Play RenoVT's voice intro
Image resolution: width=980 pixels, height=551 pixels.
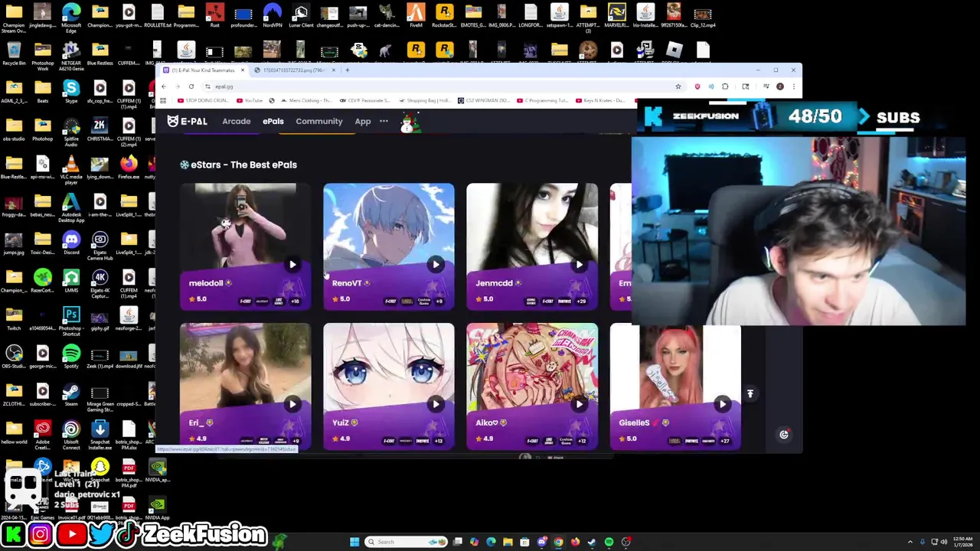pyautogui.click(x=436, y=265)
